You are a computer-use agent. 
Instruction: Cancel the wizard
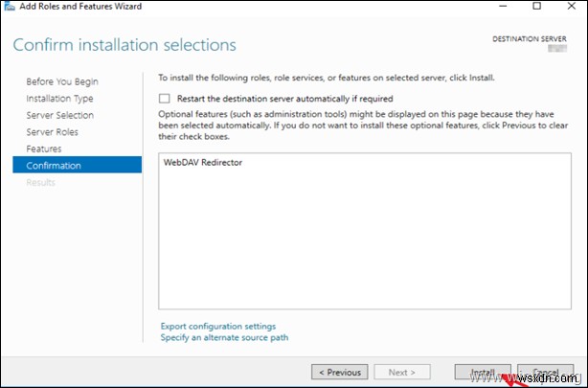coord(545,372)
